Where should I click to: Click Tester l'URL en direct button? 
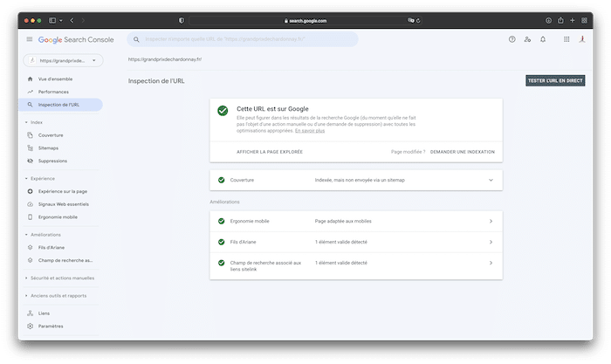555,81
